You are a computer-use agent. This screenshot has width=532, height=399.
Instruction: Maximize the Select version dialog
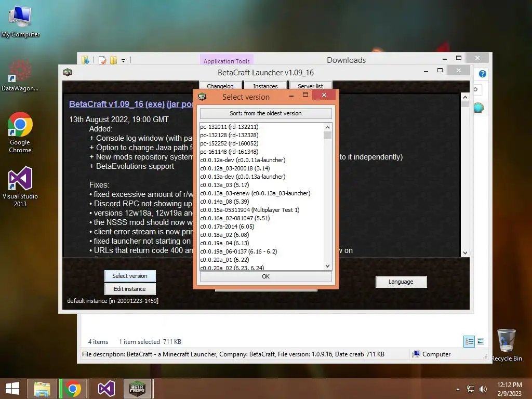point(305,96)
